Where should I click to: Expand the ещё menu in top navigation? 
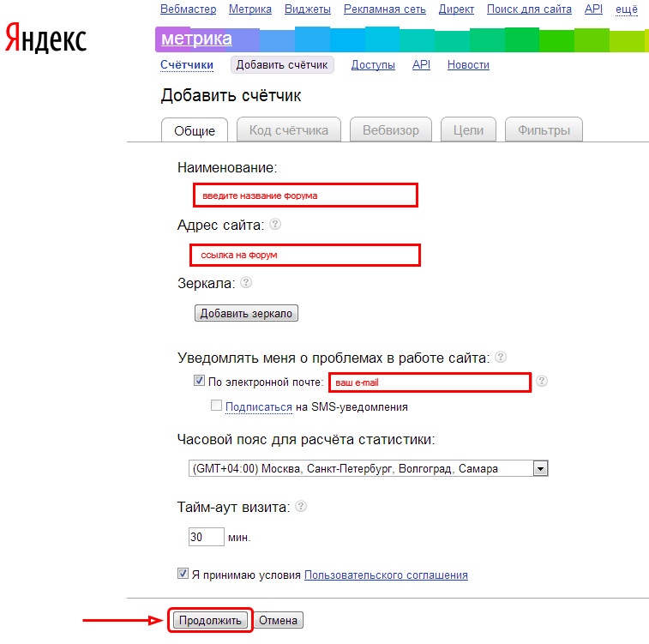click(626, 9)
